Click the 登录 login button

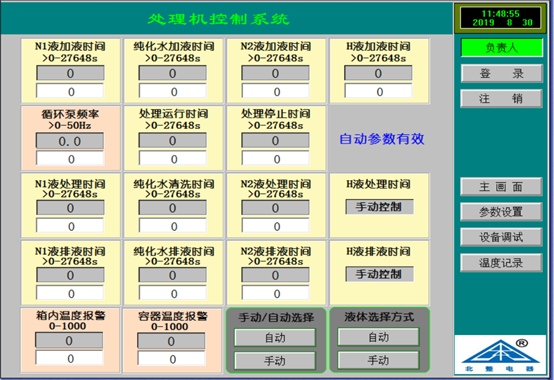[501, 73]
